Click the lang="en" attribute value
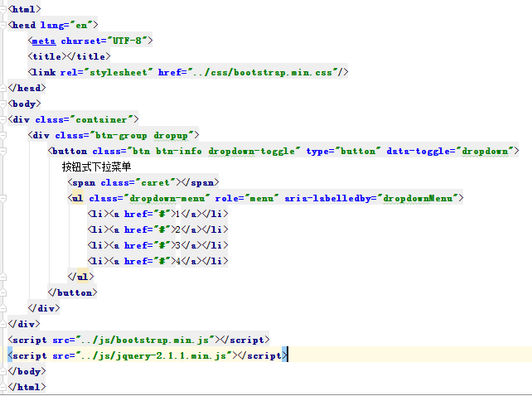 (x=81, y=25)
